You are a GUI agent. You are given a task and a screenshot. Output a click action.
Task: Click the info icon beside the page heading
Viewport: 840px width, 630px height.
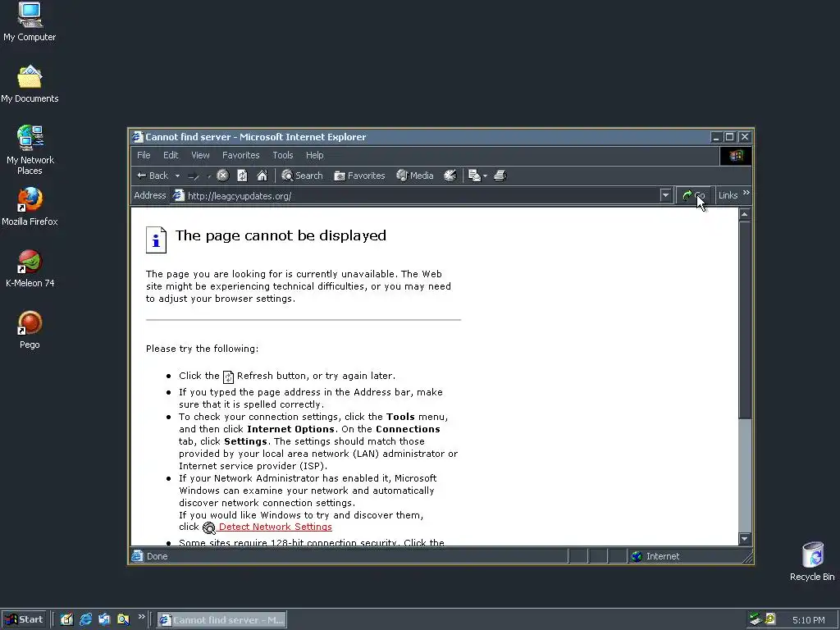pos(156,240)
